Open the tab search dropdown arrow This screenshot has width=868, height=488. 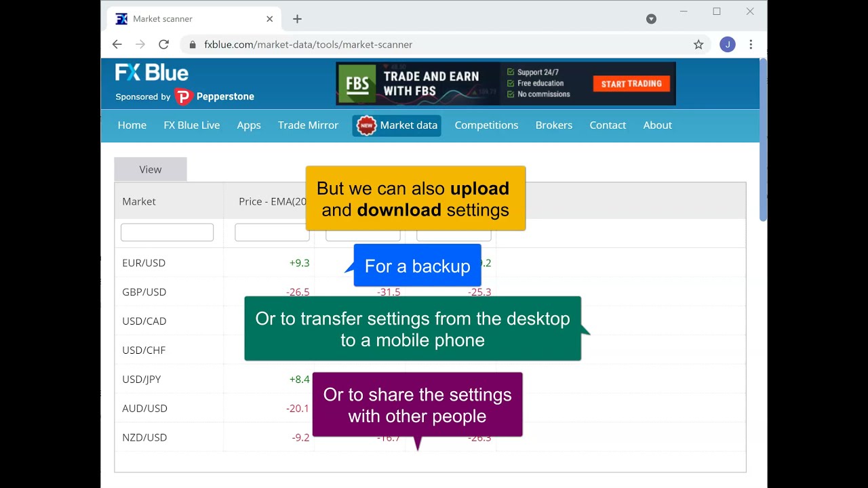click(651, 19)
